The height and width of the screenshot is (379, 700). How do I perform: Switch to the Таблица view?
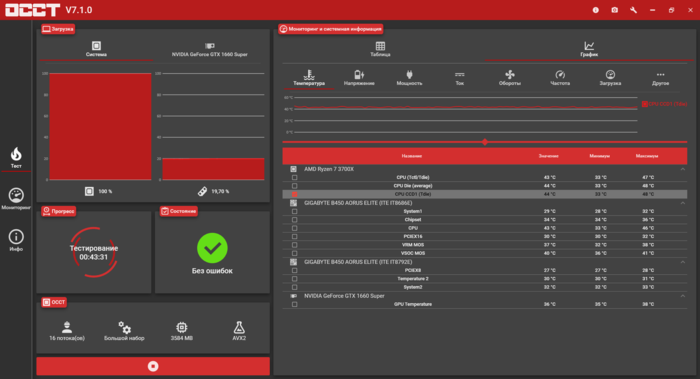(380, 49)
